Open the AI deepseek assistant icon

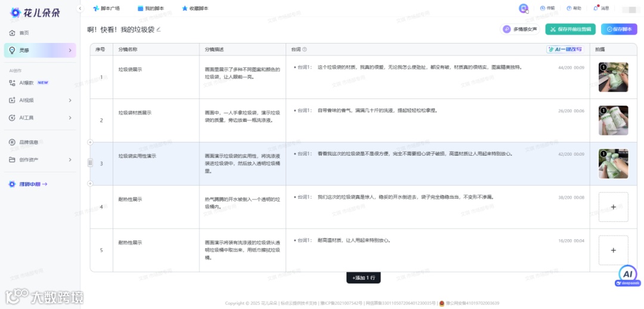tap(627, 276)
